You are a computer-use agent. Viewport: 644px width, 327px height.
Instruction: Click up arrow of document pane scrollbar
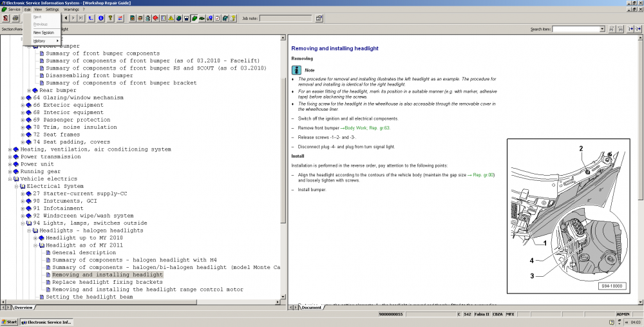(641, 38)
